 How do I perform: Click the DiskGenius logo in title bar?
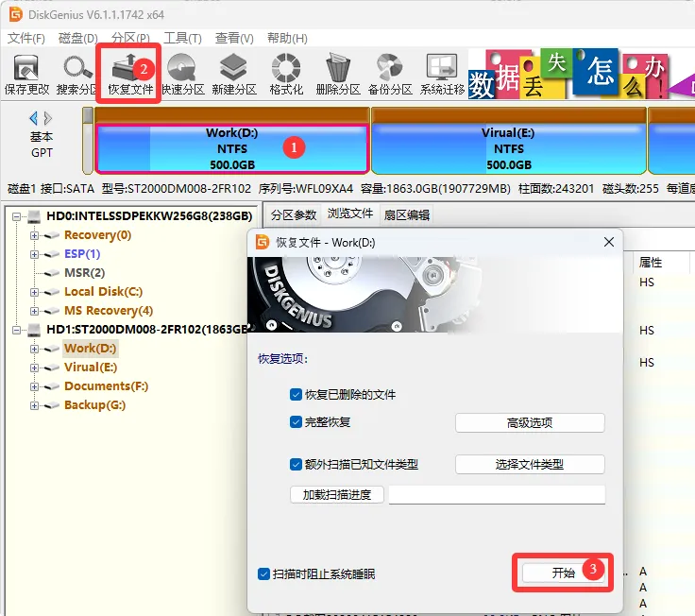[16, 14]
